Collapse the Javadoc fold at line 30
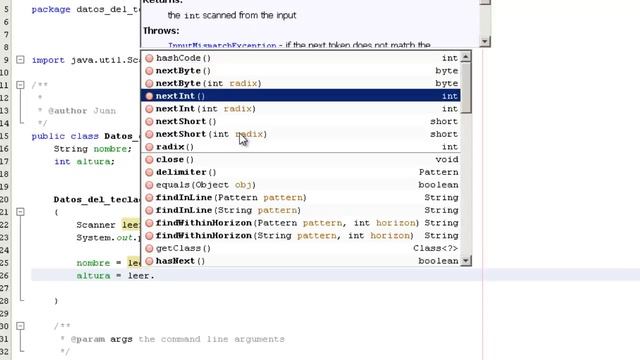 [20, 326]
